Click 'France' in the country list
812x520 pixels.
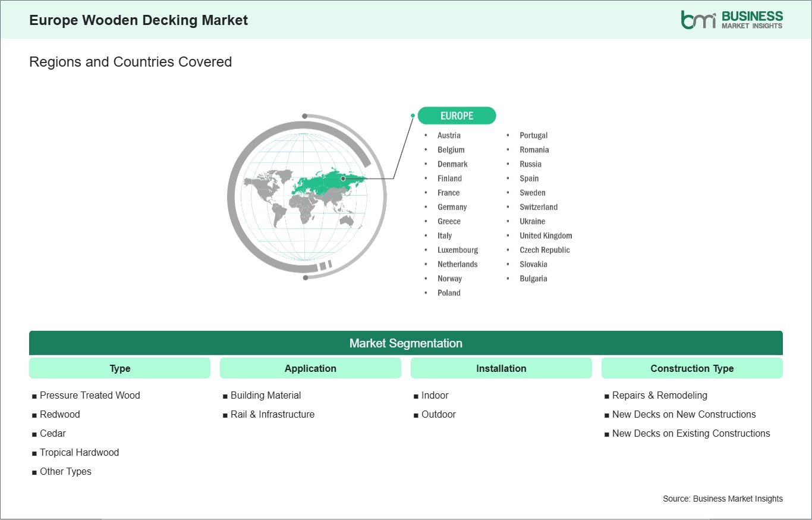(x=449, y=193)
